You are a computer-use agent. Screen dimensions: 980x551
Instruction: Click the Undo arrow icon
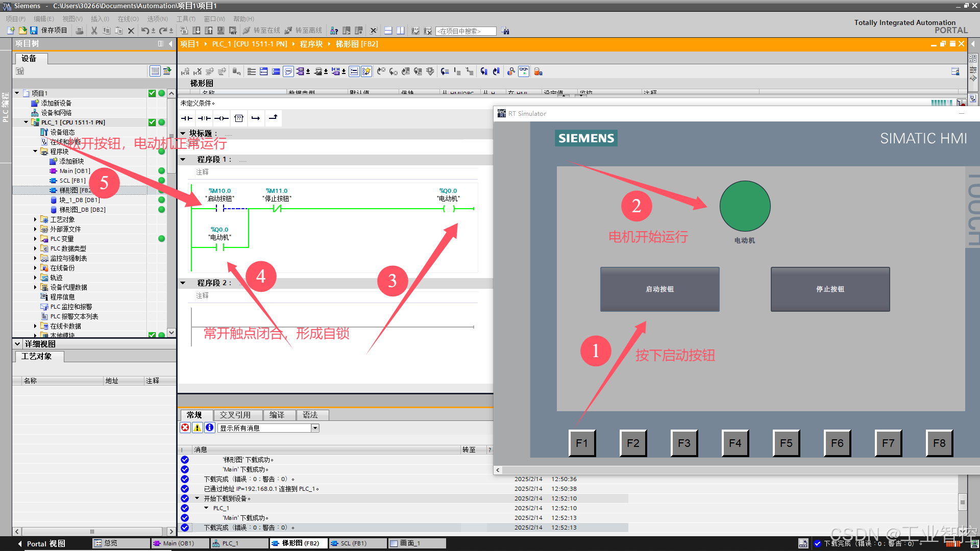[x=145, y=31]
